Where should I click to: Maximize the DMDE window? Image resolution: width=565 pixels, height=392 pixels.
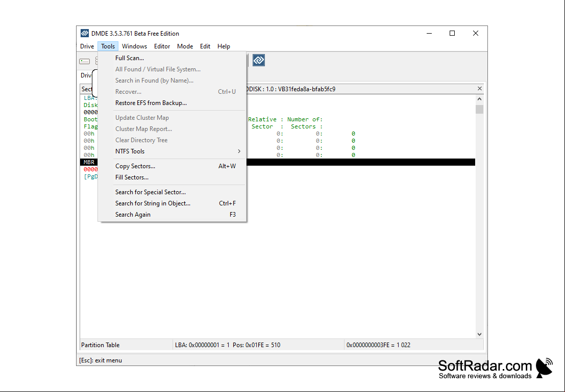(452, 34)
